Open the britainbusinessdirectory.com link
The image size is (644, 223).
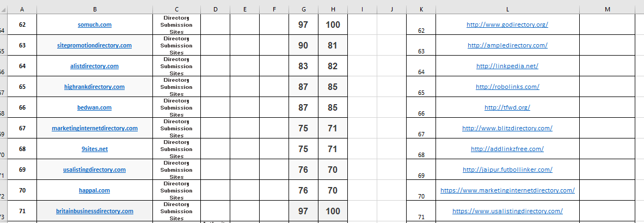tap(94, 212)
